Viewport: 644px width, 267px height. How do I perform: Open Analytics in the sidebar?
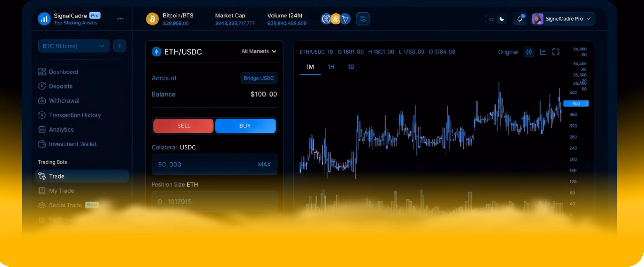point(56,130)
